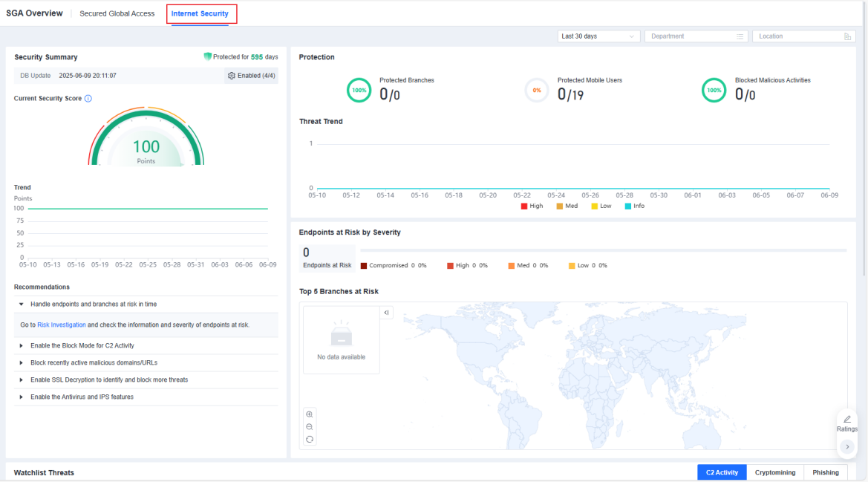Click the Department list icon
The width and height of the screenshot is (868, 482).
(x=740, y=36)
